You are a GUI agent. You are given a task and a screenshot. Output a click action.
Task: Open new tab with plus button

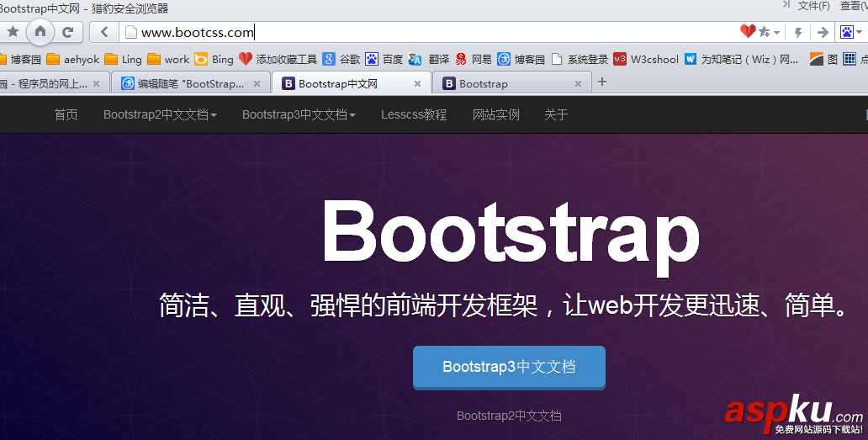pyautogui.click(x=602, y=82)
